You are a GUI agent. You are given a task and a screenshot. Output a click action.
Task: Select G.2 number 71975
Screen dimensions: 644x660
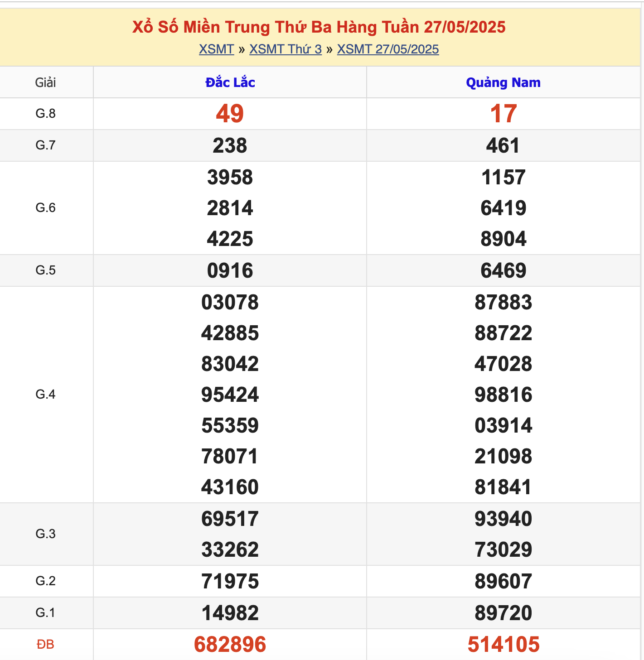point(230,581)
